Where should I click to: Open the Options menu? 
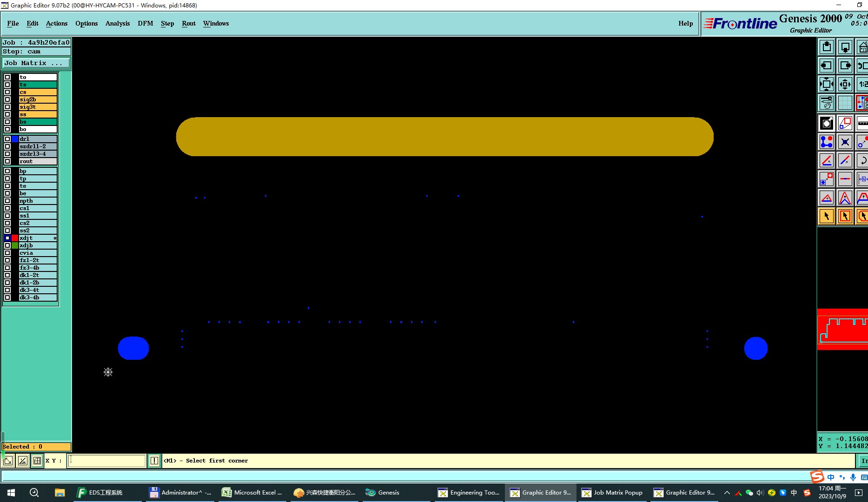[86, 23]
